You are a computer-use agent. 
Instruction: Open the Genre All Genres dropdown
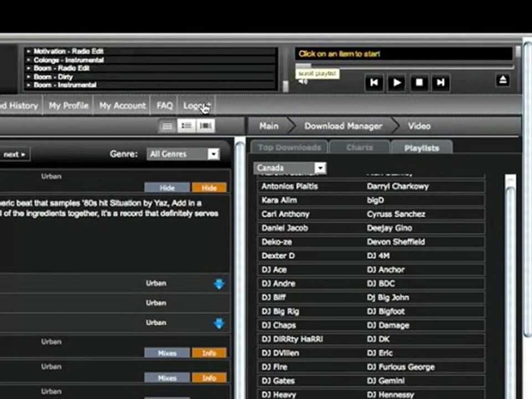[x=183, y=154]
